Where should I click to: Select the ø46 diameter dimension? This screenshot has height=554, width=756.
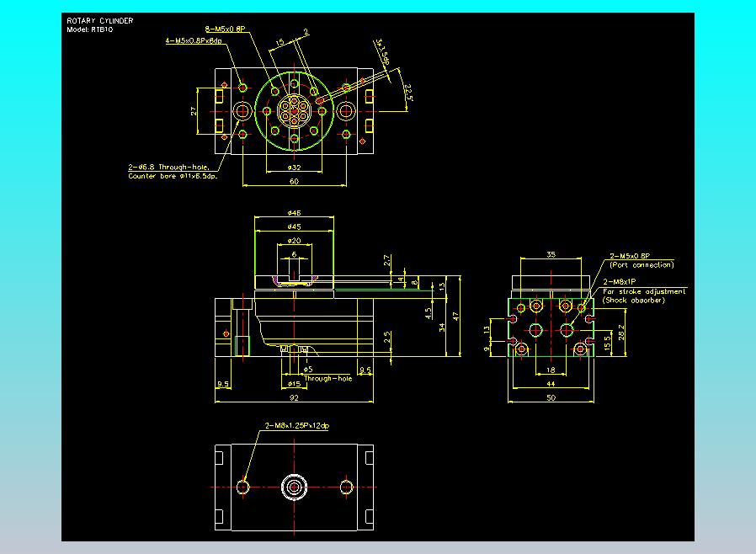coord(294,213)
